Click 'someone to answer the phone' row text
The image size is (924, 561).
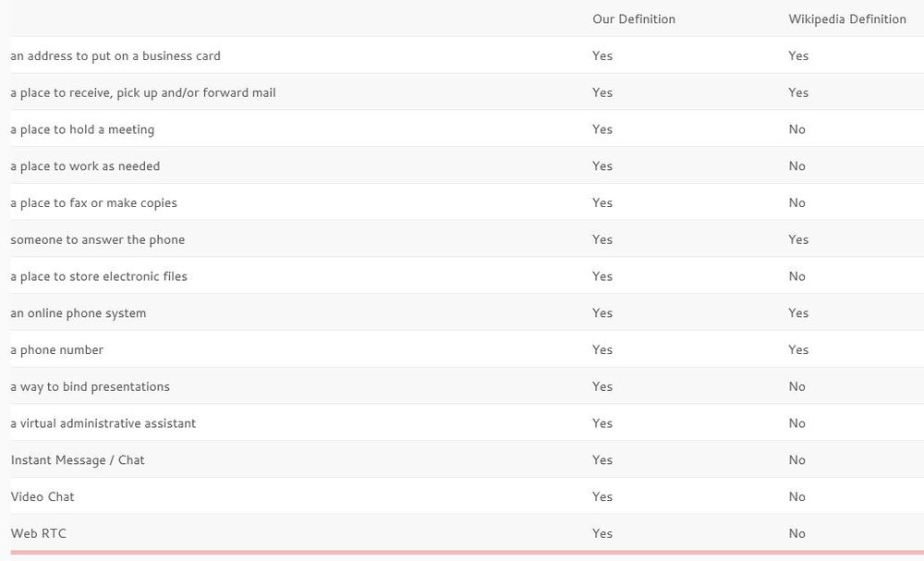click(x=98, y=240)
